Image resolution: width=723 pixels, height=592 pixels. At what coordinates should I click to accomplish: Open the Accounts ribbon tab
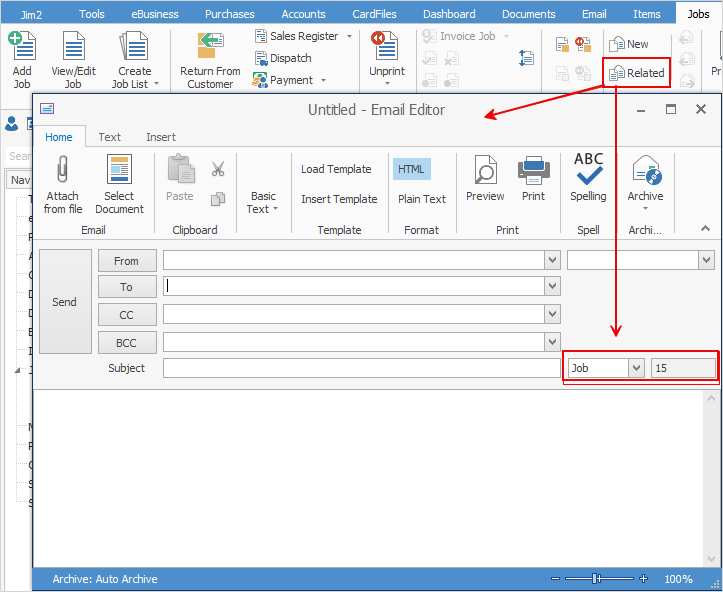pyautogui.click(x=303, y=14)
